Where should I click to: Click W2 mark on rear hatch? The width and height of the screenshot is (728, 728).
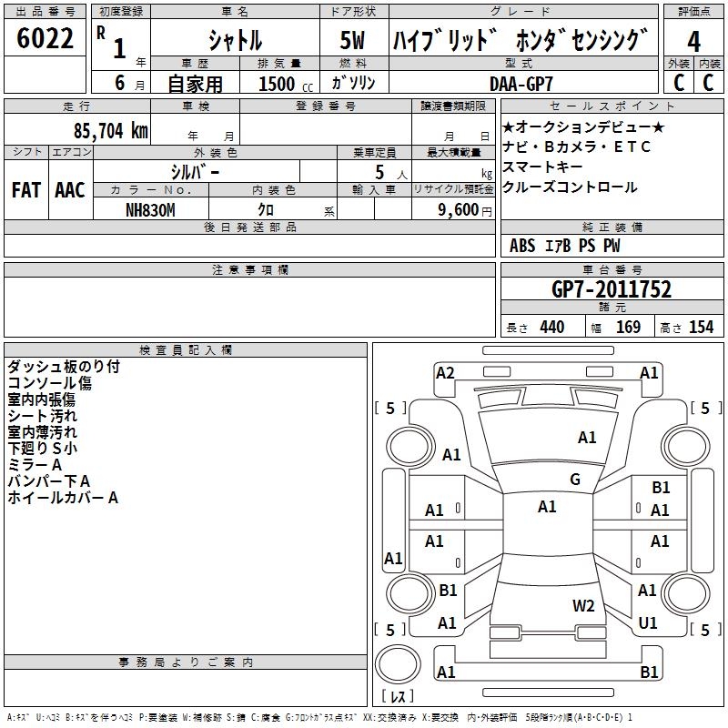click(x=583, y=606)
